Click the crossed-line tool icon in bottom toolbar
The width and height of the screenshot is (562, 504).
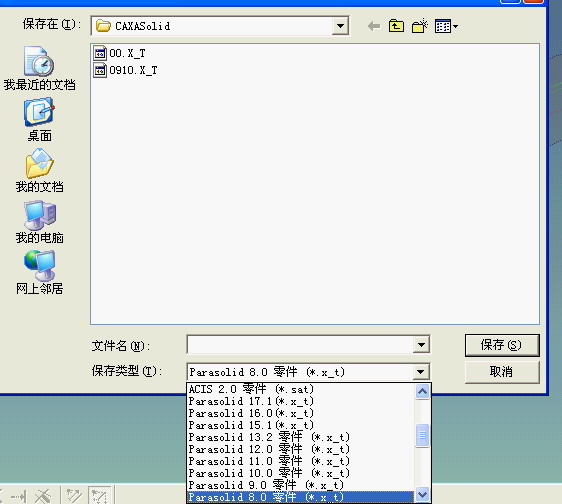click(43, 496)
